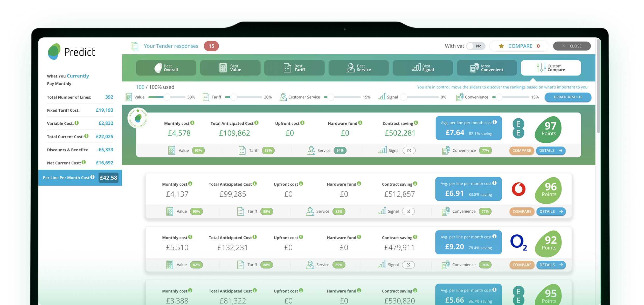Click the Your Tender responses document icon

click(x=135, y=46)
